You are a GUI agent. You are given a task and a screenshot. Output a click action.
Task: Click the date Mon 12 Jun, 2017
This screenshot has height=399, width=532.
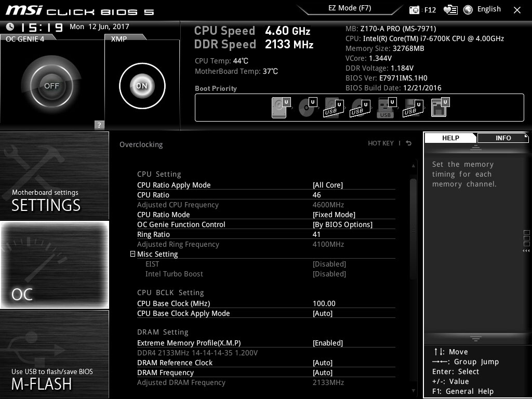click(99, 26)
